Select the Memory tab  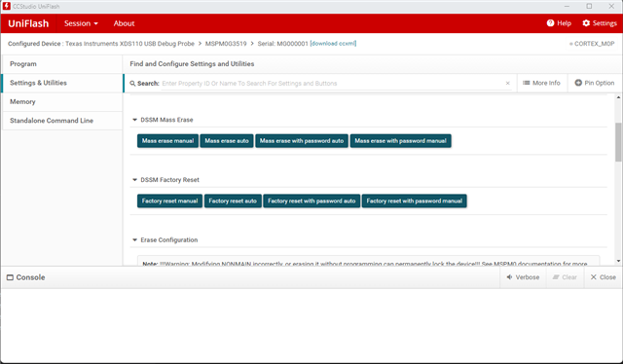(x=62, y=102)
